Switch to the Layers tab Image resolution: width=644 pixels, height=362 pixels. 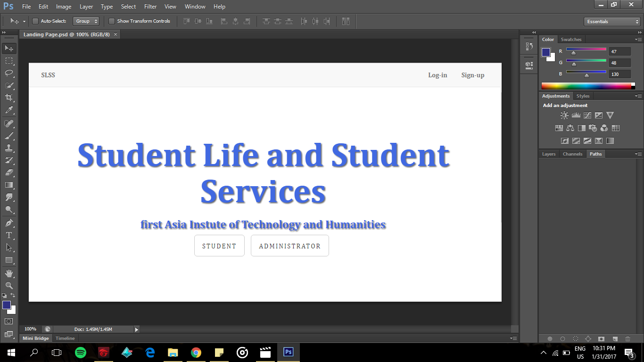click(x=549, y=154)
